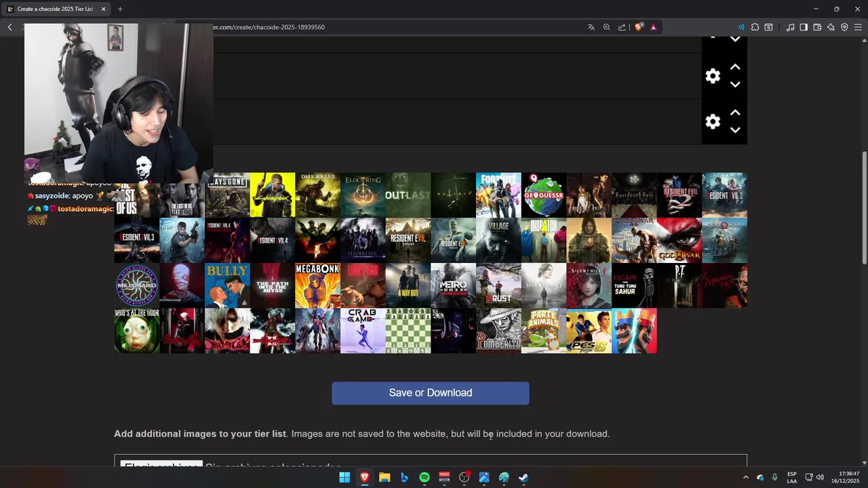
Task: Pick the PES 6 thumbnail
Action: pos(589,331)
